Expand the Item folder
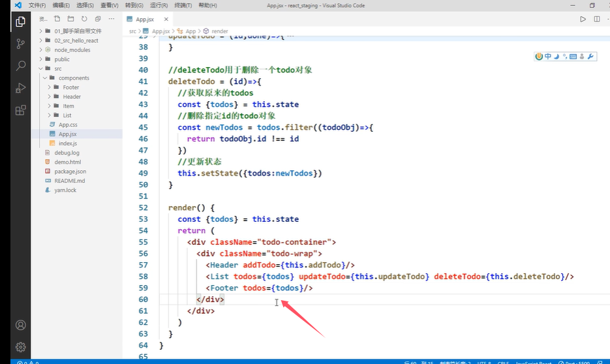Viewport: 610px width, 364px height. (69, 106)
